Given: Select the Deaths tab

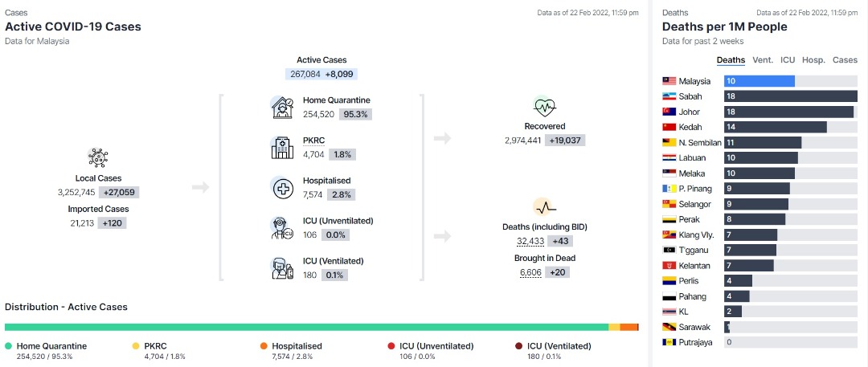Looking at the screenshot, I should (x=731, y=59).
